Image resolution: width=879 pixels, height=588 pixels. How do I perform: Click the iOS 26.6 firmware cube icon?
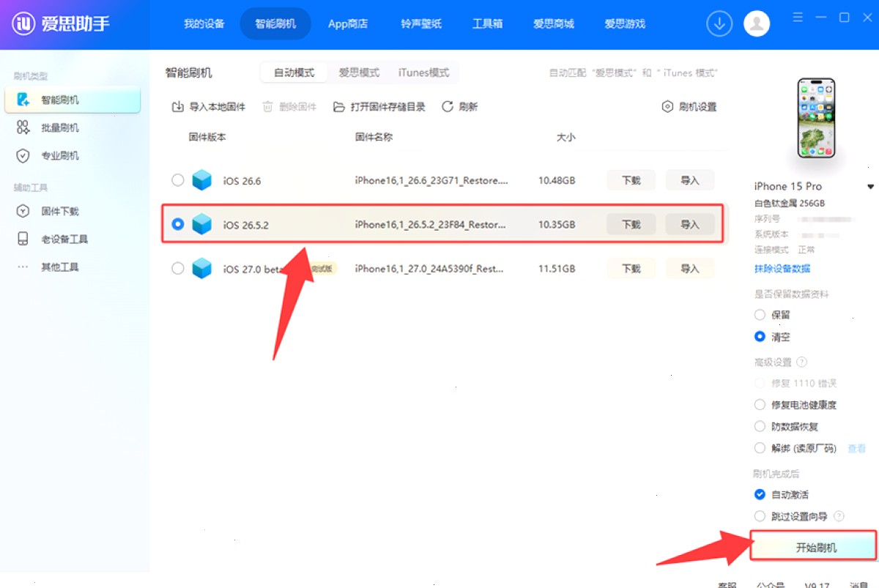click(201, 180)
